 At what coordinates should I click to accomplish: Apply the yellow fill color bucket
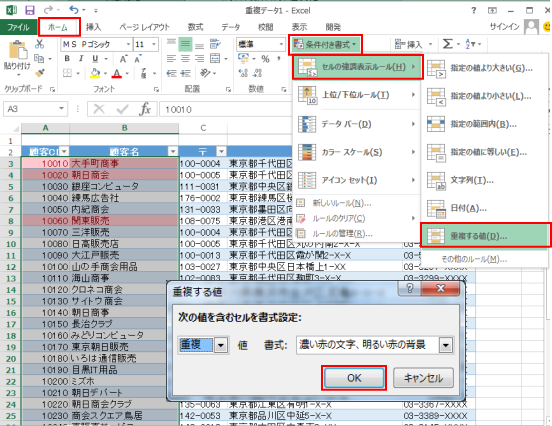click(95, 73)
